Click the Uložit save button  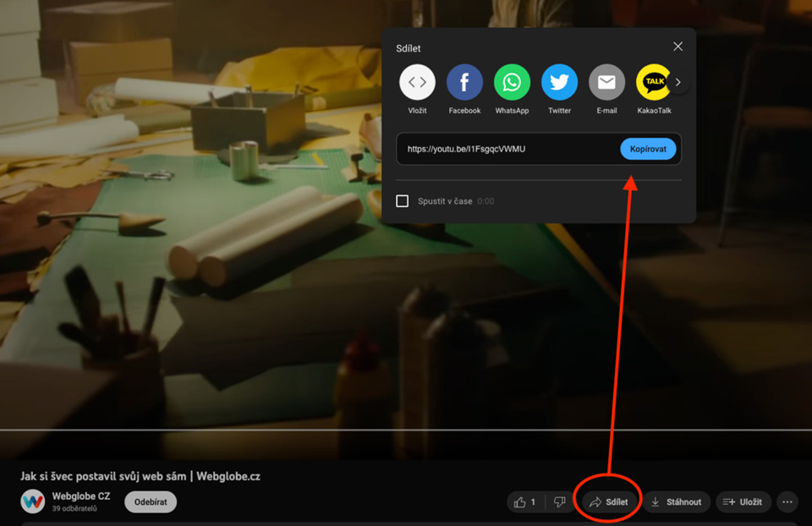[x=743, y=502]
